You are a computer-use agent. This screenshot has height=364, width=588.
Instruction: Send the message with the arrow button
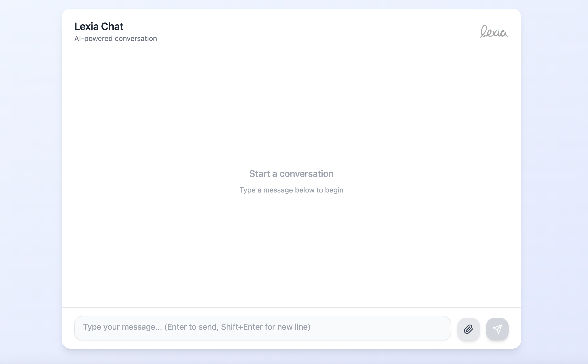497,329
